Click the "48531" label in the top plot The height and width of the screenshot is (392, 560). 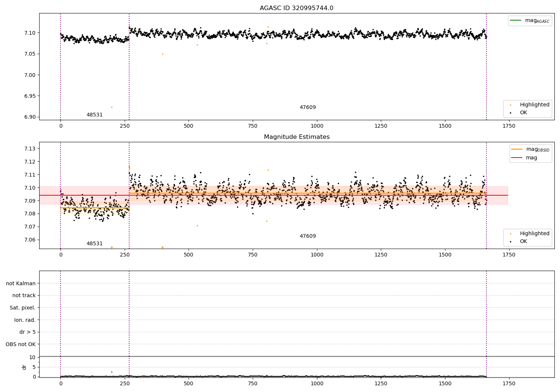pos(94,115)
